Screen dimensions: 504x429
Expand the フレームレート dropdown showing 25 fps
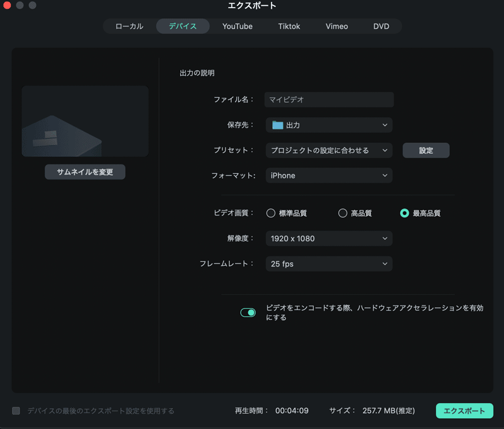[x=329, y=264]
